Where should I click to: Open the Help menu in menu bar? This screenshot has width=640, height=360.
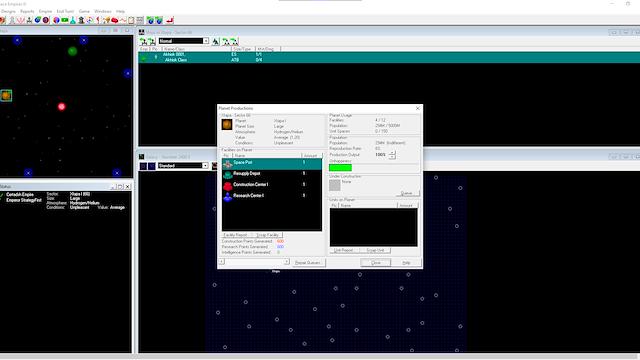pos(120,11)
